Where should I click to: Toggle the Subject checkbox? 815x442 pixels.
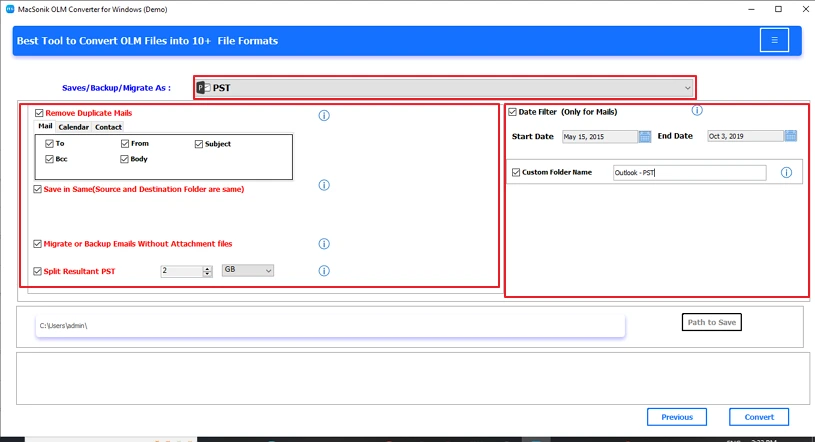[x=199, y=144]
